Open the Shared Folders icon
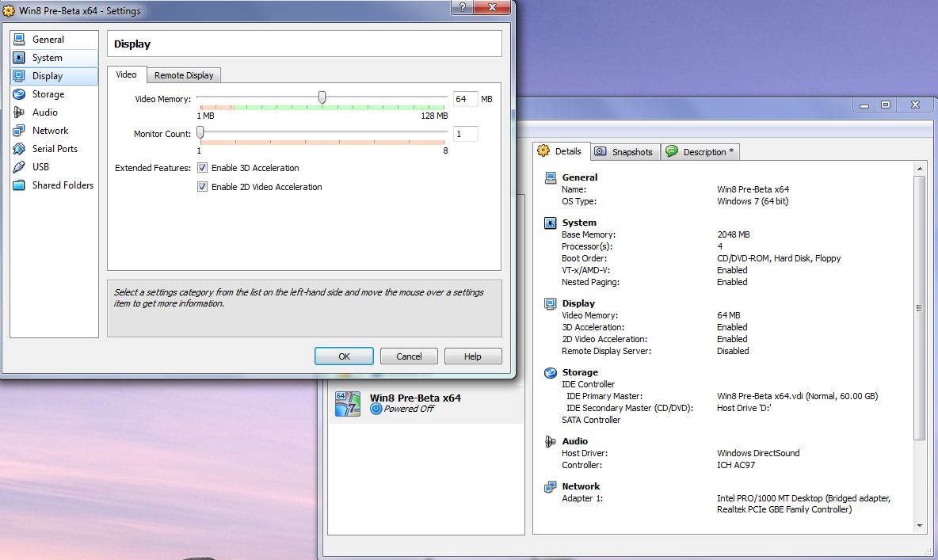Screen dimensions: 938x560 coord(19,185)
